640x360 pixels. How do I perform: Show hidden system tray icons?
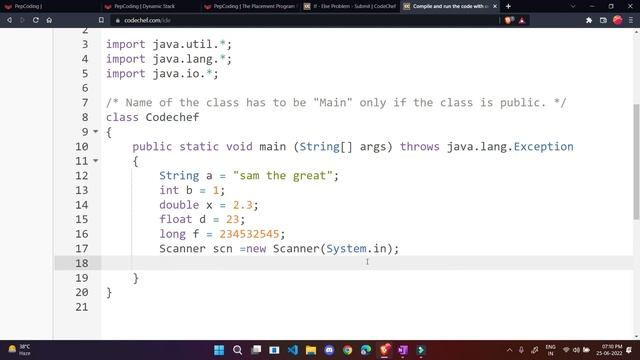[x=509, y=350]
